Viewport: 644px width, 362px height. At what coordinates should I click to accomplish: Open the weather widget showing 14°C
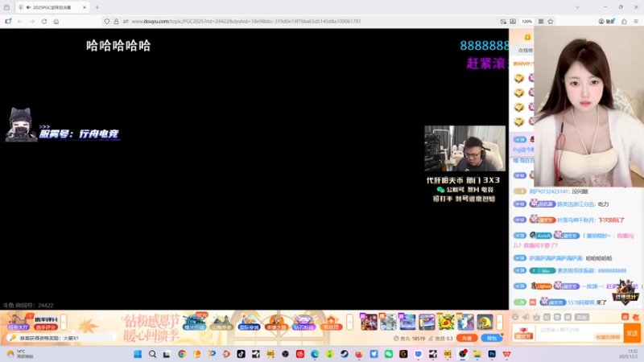coord(21,354)
